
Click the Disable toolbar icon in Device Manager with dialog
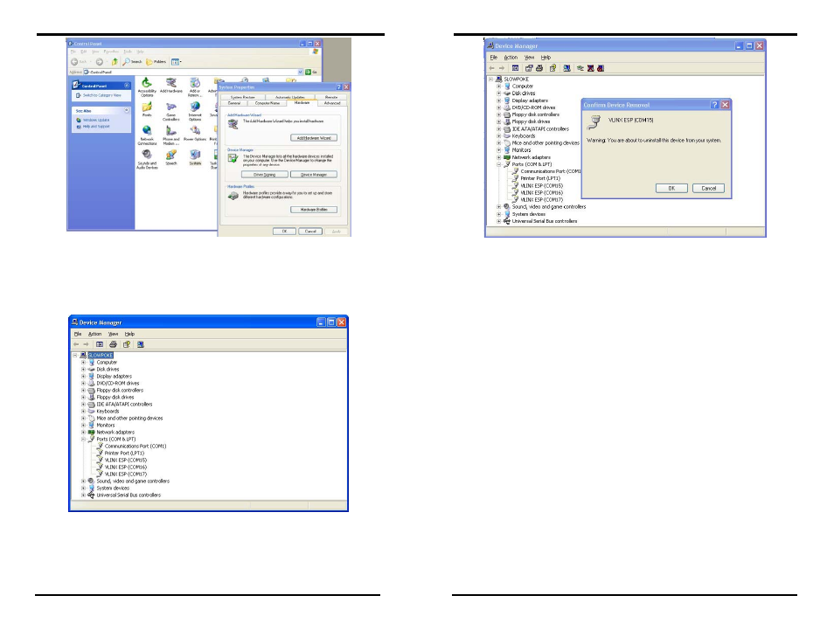click(601, 68)
